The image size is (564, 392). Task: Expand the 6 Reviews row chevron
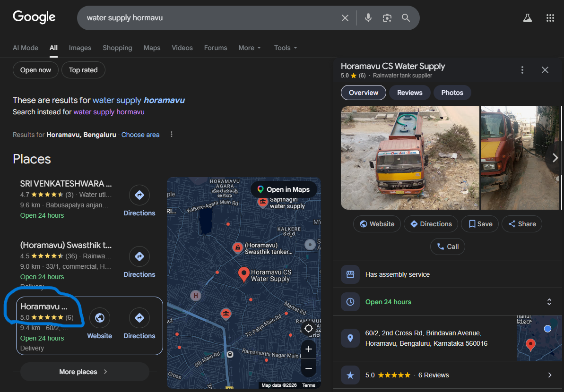[549, 375]
